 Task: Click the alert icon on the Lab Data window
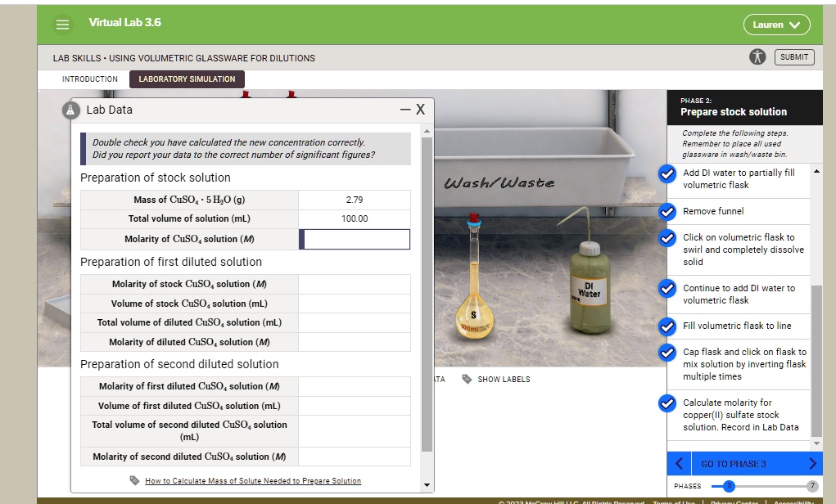(70, 110)
